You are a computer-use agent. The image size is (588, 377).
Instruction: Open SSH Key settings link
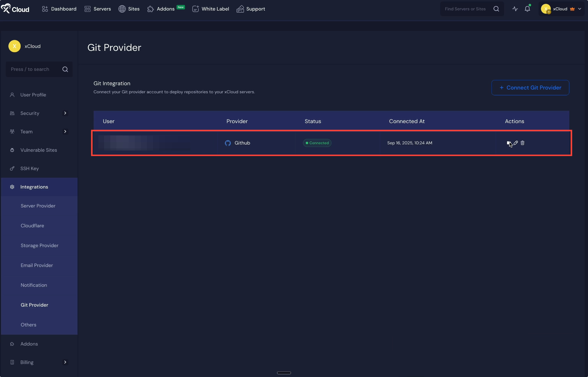tap(29, 168)
